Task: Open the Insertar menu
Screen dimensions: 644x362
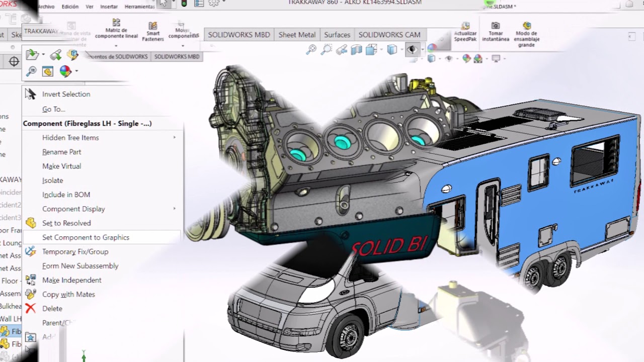Action: [x=109, y=7]
